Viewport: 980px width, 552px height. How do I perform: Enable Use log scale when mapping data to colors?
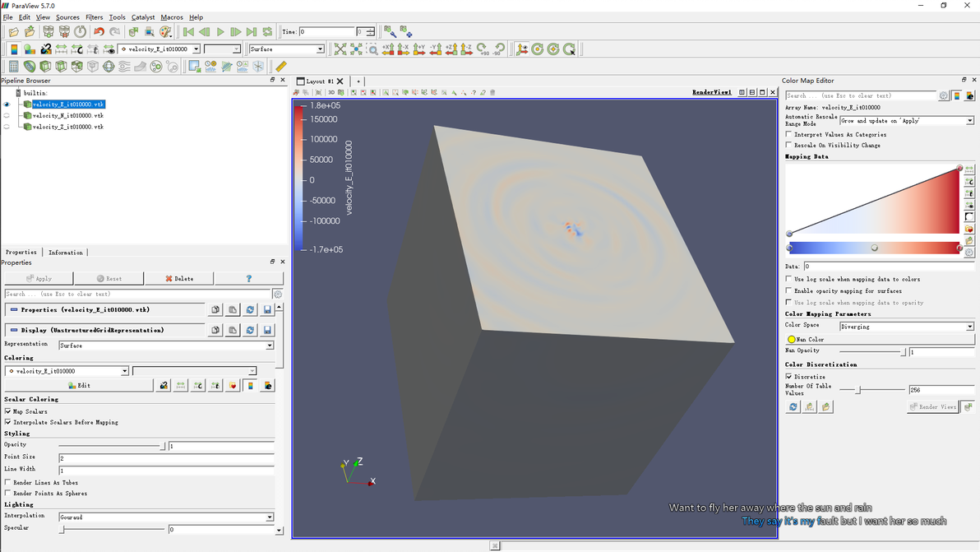[789, 280]
